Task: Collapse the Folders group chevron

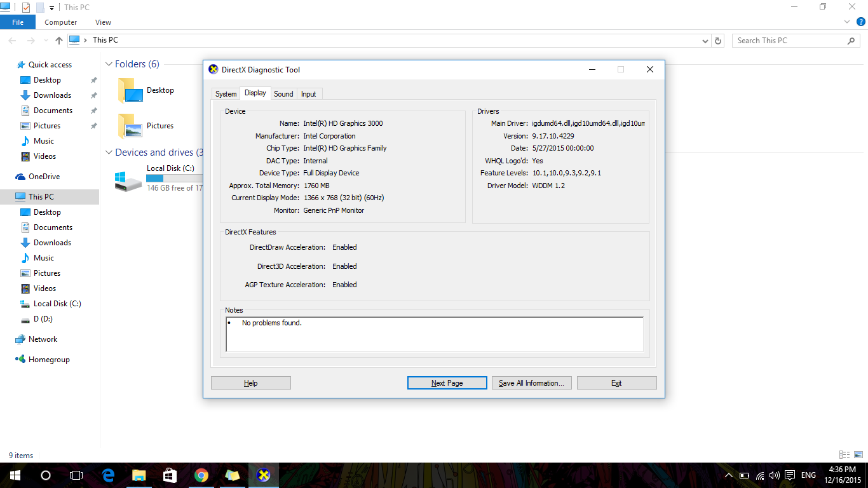Action: click(x=109, y=64)
